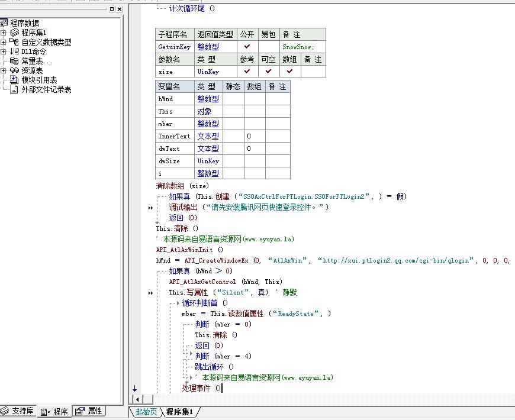Click the 程序集1 stack icon
Viewport: 515px width, 420px height.
14,33
